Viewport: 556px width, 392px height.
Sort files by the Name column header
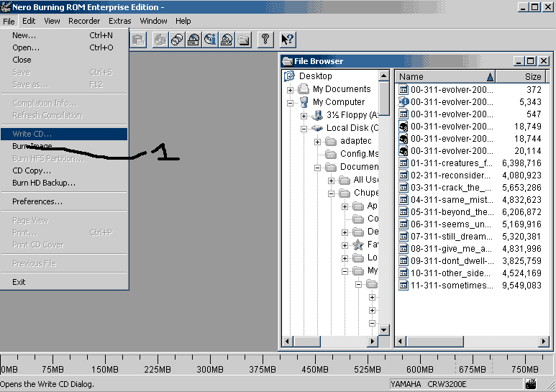(x=445, y=76)
